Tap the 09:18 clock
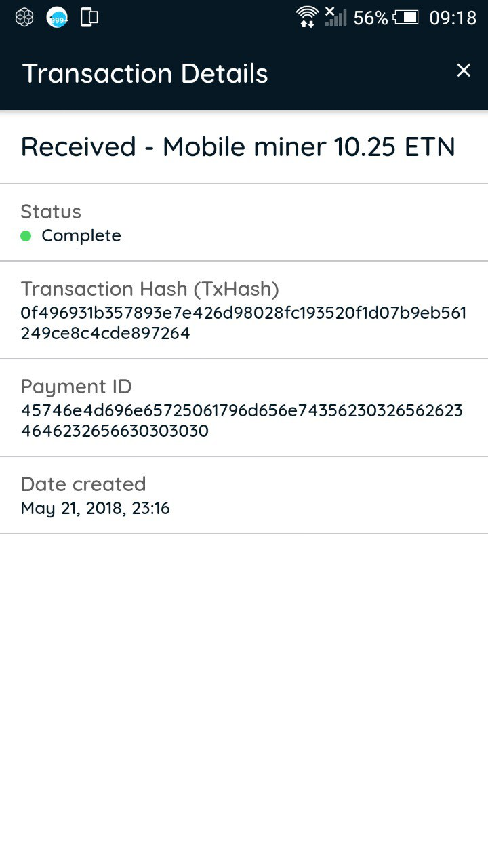The height and width of the screenshot is (868, 488). [453, 18]
